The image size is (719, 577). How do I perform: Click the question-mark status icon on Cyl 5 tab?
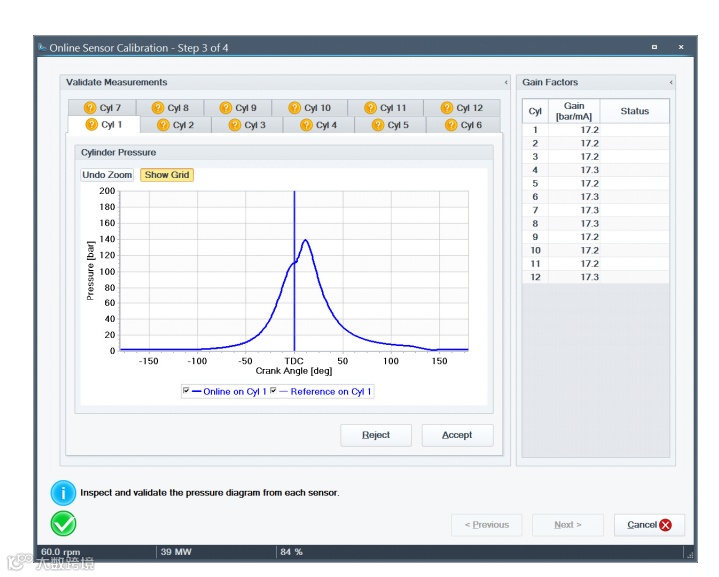click(378, 125)
